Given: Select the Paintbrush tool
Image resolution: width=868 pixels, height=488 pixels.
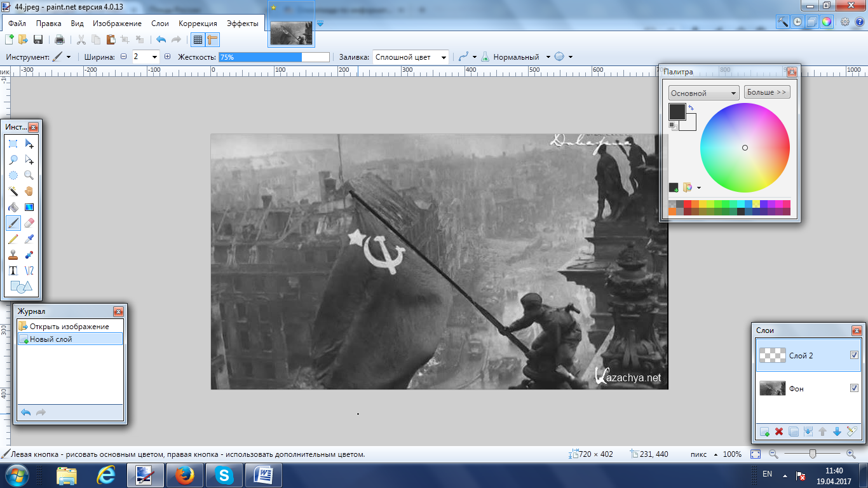Looking at the screenshot, I should (x=13, y=223).
